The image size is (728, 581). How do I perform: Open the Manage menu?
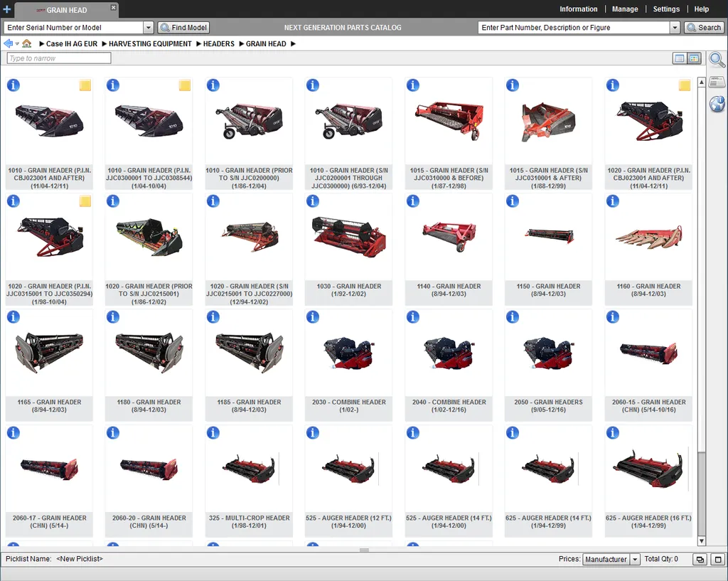point(625,9)
